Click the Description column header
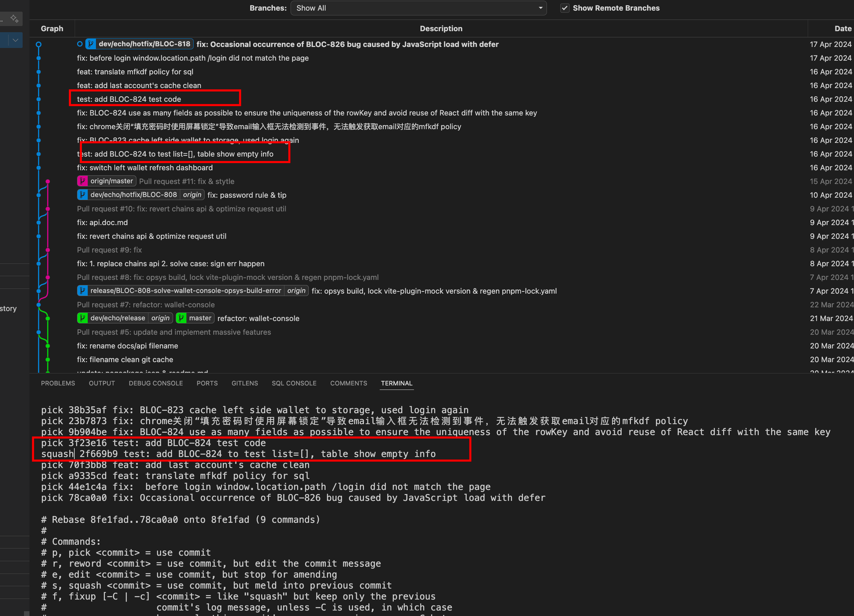This screenshot has width=854, height=616. tap(441, 29)
